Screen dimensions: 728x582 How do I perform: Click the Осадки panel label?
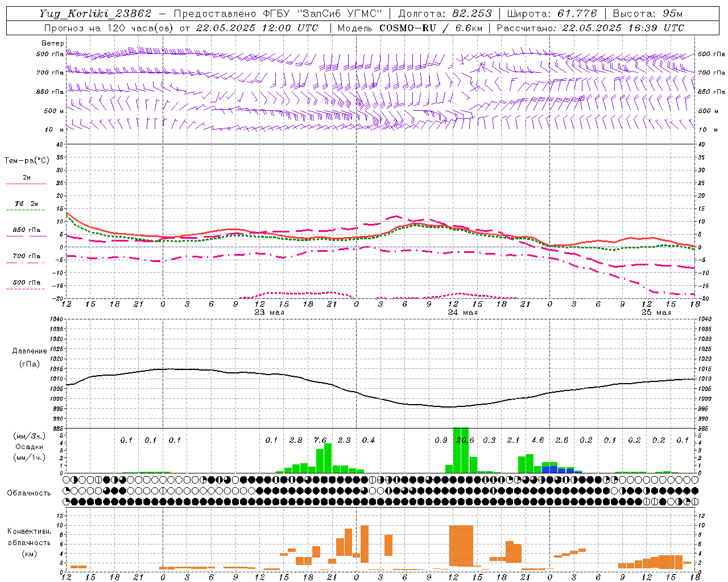click(30, 447)
